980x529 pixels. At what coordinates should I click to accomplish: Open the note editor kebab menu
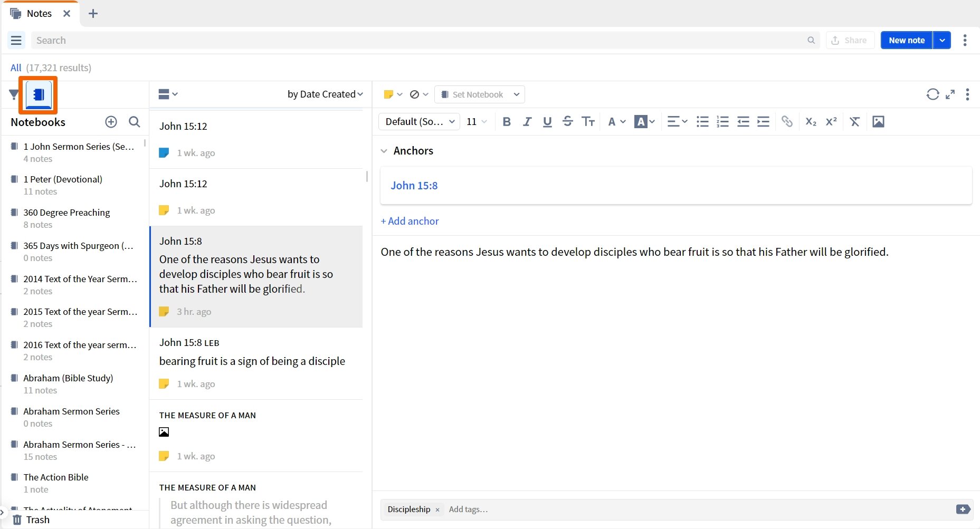coord(967,94)
